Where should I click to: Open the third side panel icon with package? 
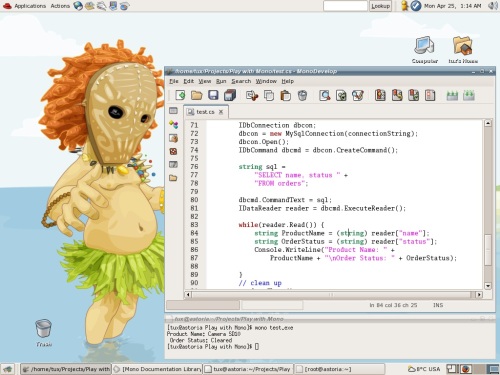[173, 138]
